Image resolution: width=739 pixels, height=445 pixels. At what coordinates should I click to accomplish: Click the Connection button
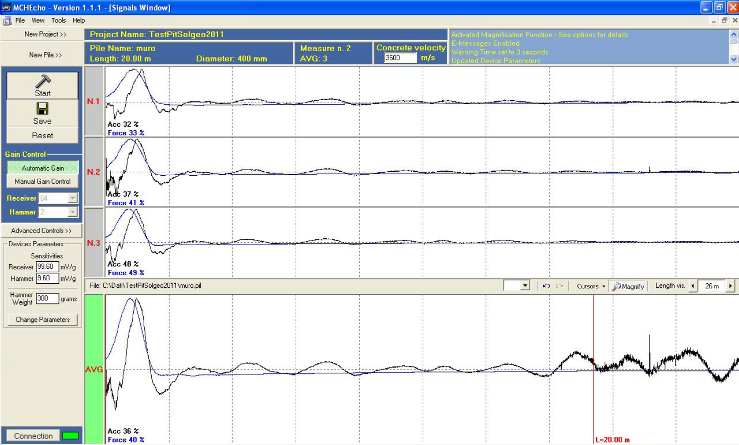33,436
